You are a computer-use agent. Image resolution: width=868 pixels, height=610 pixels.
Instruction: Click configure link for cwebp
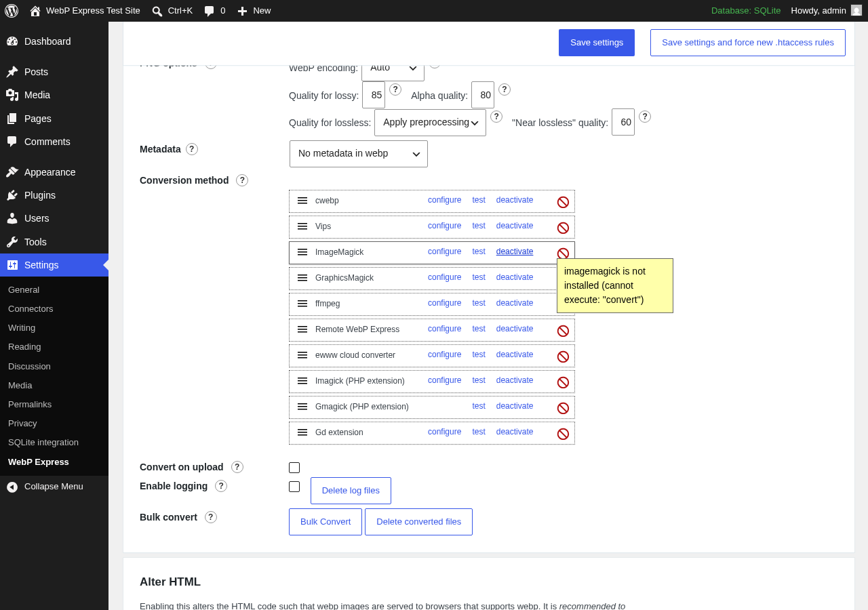click(444, 200)
